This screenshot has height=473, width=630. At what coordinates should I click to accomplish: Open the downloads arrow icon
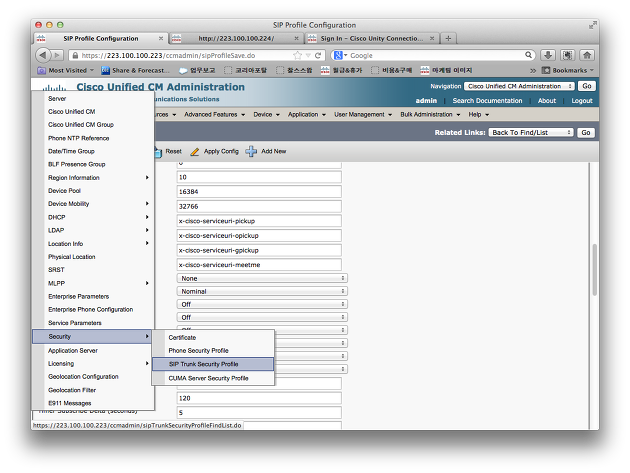coord(548,55)
